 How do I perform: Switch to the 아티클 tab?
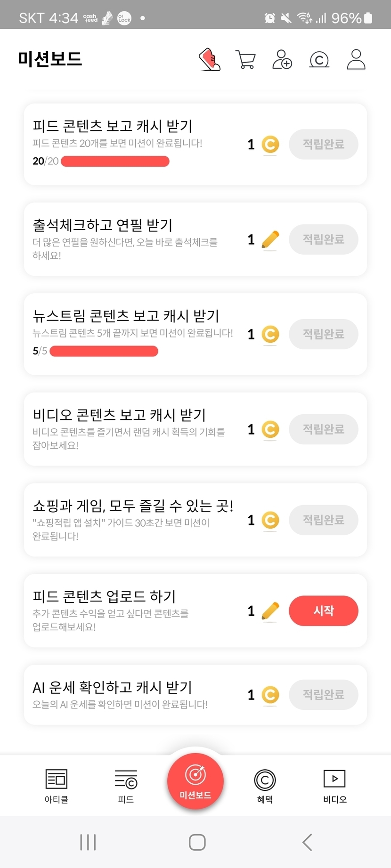pos(57,786)
